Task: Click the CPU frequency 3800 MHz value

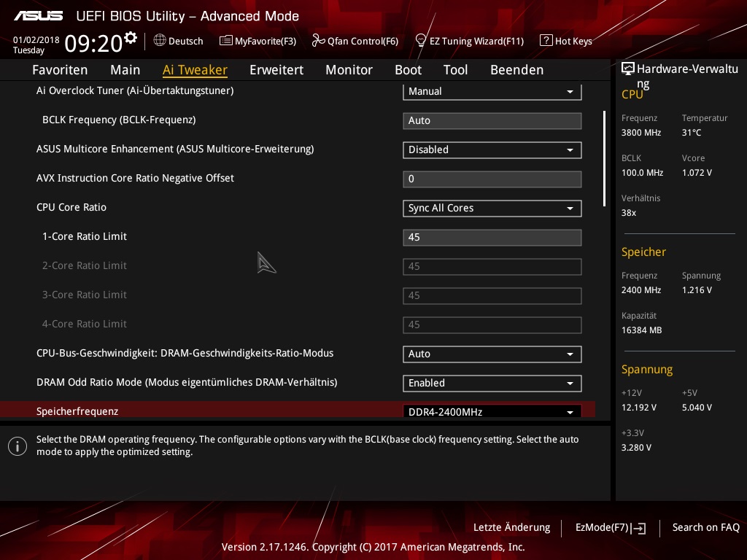Action: click(641, 133)
